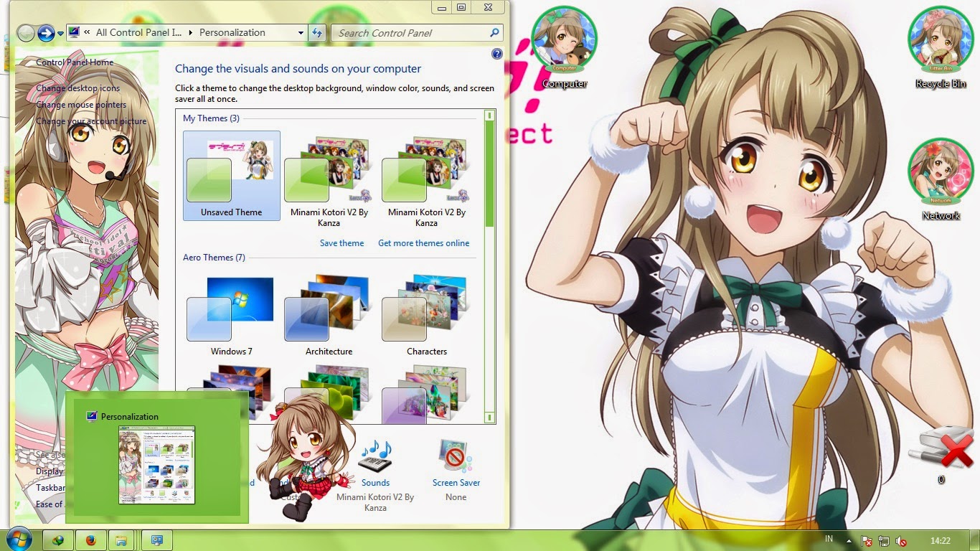This screenshot has height=551, width=980.
Task: Launch Firefox from the taskbar
Action: coord(91,540)
